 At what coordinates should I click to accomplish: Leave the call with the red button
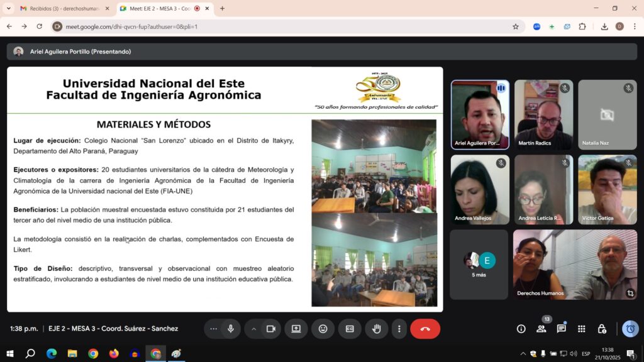click(425, 328)
